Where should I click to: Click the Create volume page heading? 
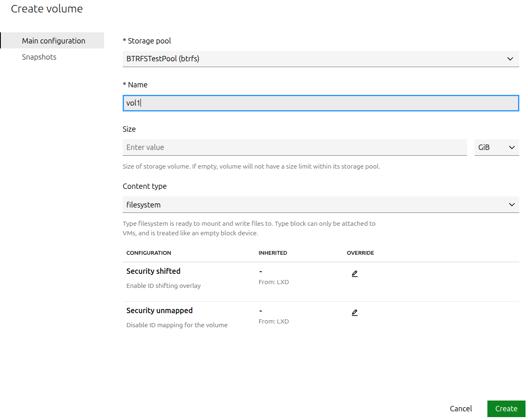point(47,9)
